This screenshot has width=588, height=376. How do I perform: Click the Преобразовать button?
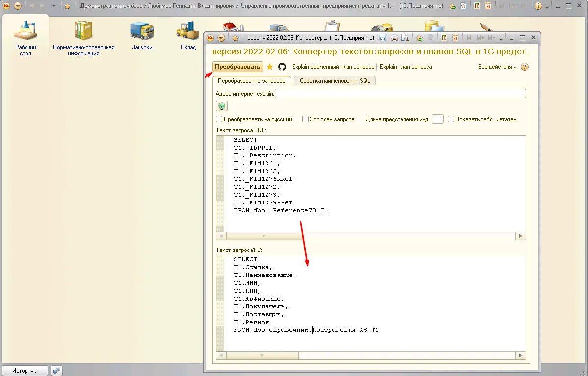(x=238, y=67)
